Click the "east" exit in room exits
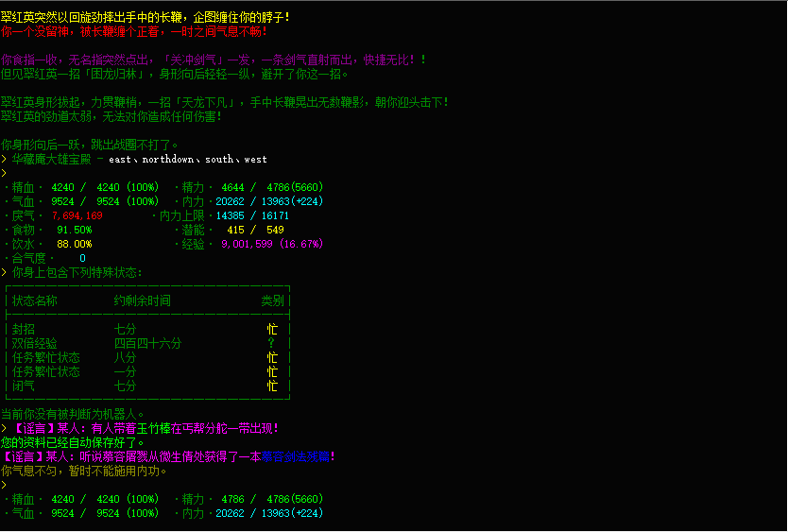 coord(122,160)
